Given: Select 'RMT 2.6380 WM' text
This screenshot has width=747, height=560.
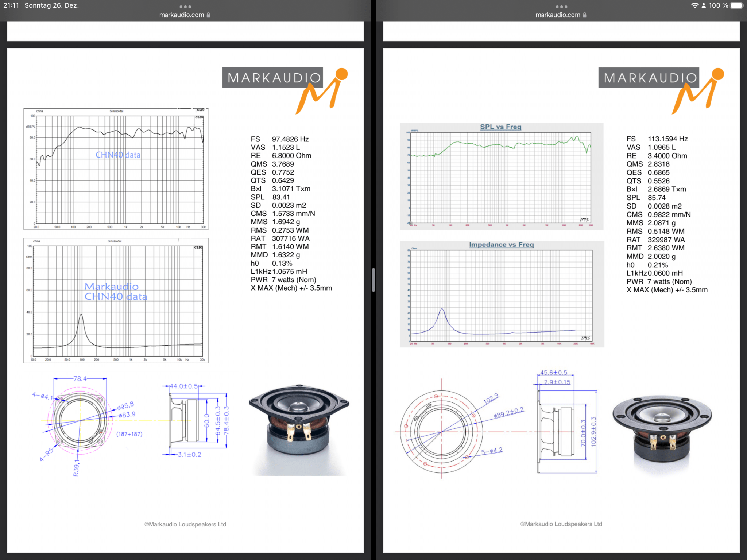Looking at the screenshot, I should [655, 248].
